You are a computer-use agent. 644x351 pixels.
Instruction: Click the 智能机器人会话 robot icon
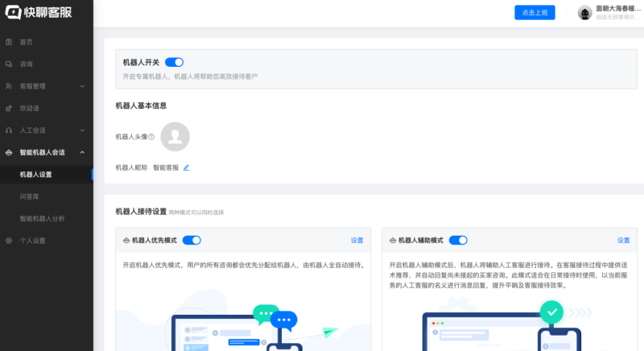coord(9,152)
